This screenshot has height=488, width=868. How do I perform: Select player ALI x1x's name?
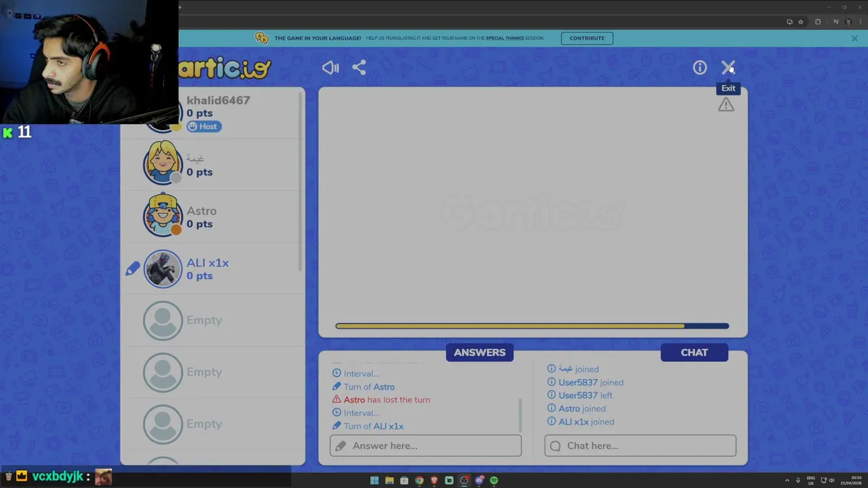pos(208,263)
